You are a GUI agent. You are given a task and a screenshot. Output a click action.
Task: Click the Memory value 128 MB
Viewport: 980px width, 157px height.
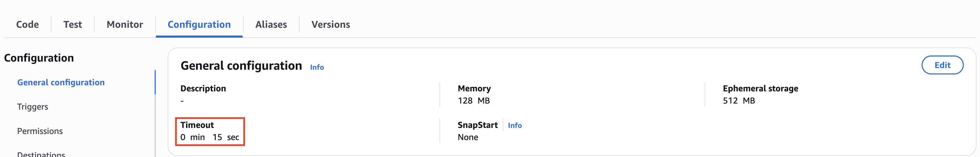[474, 100]
